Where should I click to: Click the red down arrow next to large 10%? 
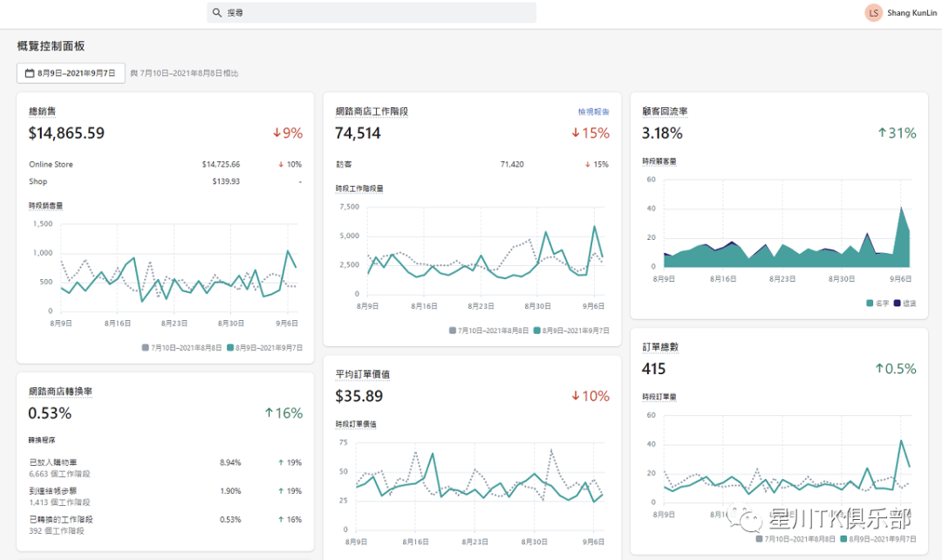[x=576, y=395]
